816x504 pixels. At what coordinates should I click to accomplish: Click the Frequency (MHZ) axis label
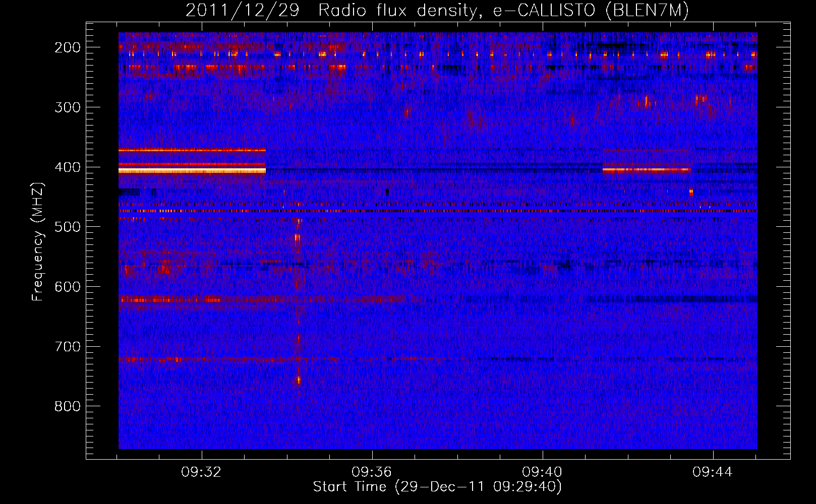(x=38, y=241)
